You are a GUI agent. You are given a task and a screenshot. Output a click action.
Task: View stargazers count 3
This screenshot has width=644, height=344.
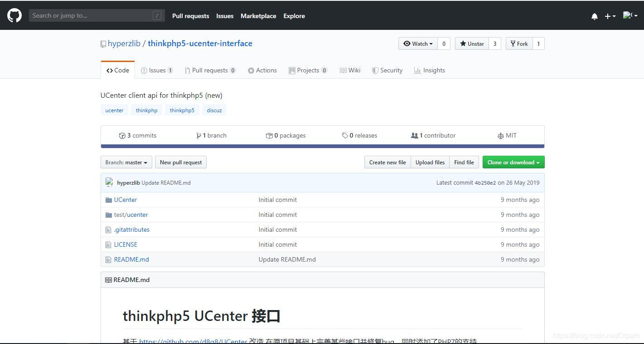494,43
